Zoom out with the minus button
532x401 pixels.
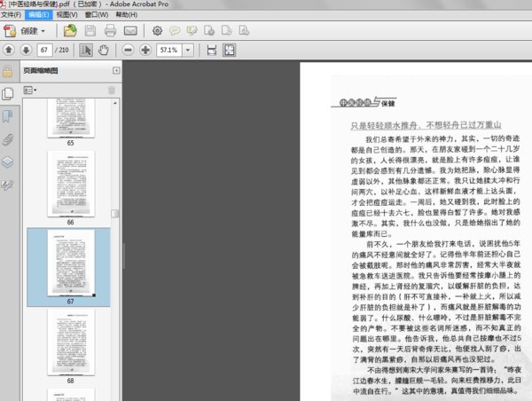pos(128,51)
